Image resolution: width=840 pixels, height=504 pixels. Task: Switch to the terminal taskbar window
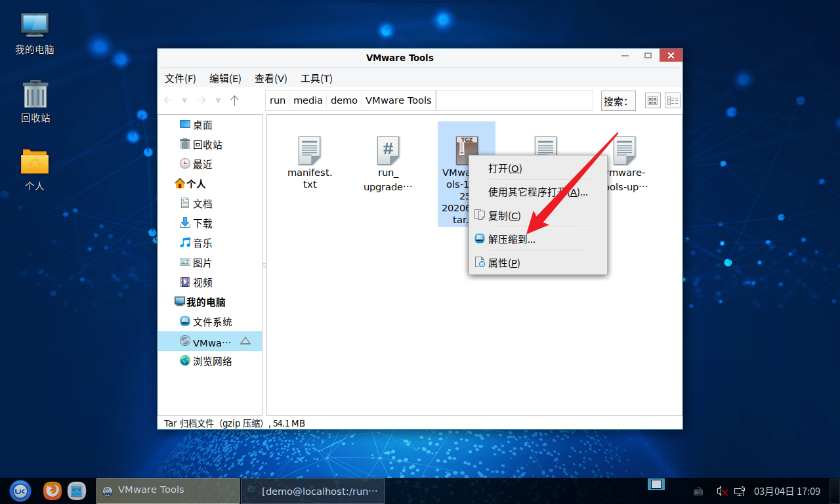click(x=312, y=491)
